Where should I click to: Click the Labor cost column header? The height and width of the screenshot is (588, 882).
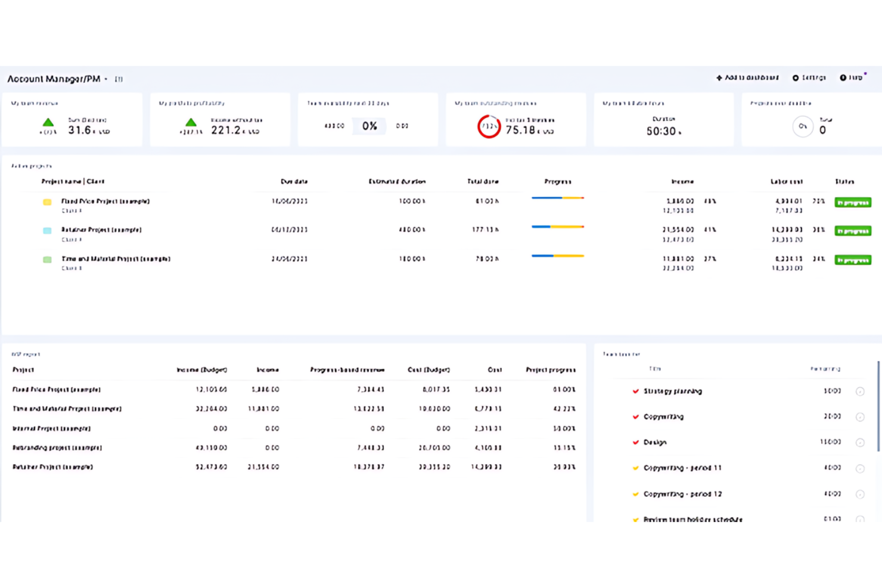coord(786,182)
